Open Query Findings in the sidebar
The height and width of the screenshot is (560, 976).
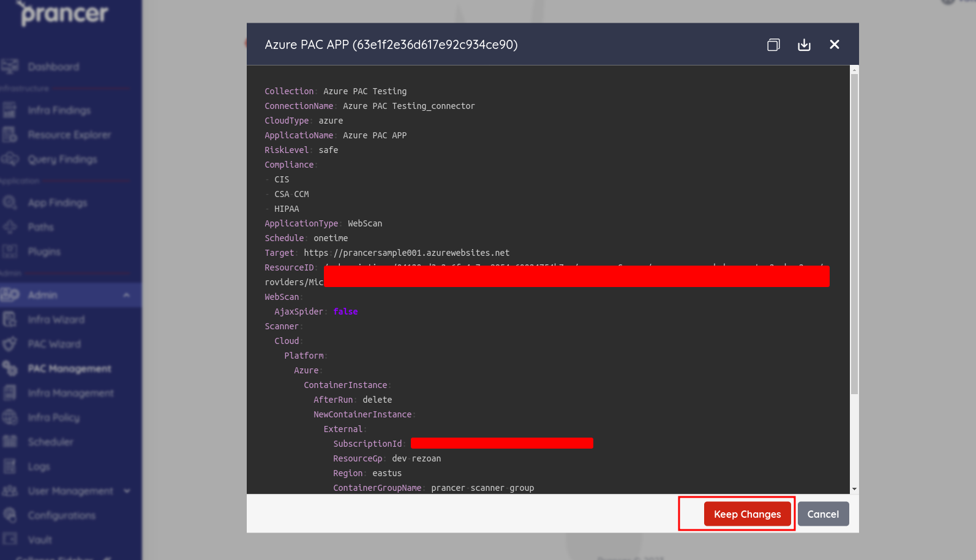(x=62, y=159)
